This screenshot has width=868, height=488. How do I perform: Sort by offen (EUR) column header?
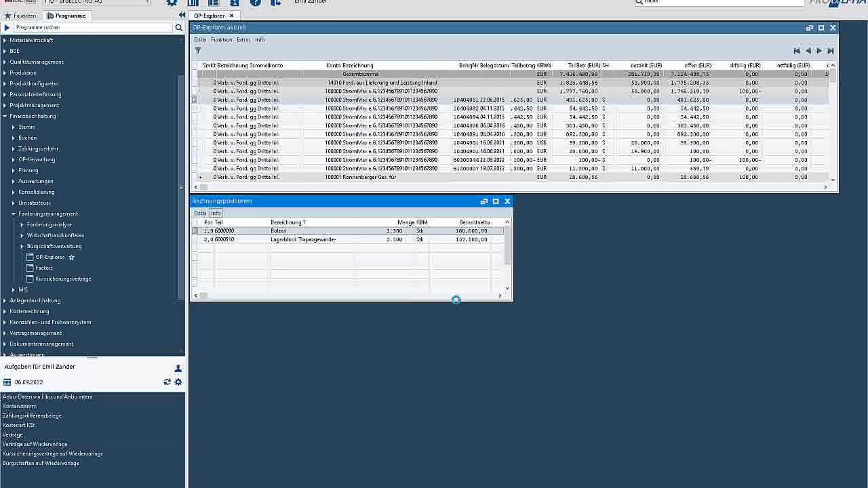coord(696,66)
